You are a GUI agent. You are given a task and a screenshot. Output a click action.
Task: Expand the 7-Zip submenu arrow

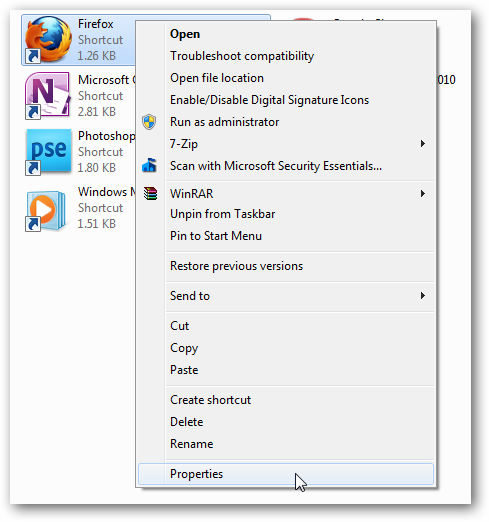click(x=423, y=144)
